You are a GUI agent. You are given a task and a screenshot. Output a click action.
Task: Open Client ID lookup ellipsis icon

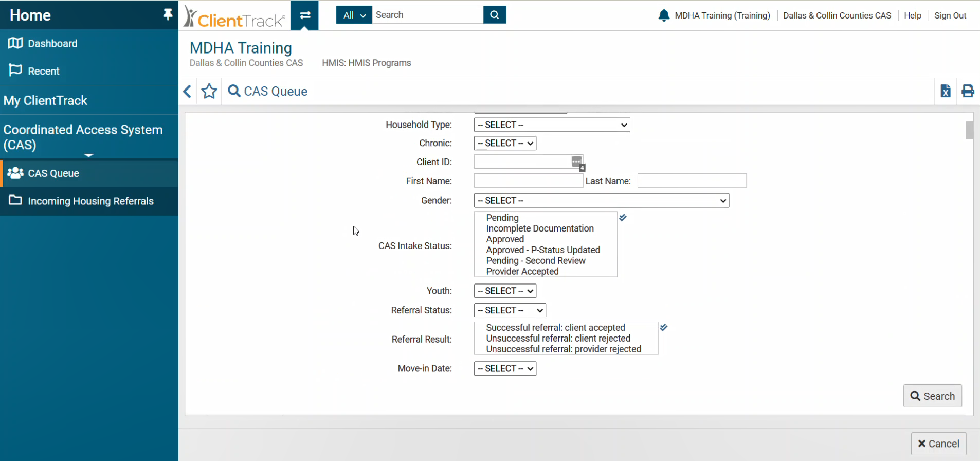[577, 162]
